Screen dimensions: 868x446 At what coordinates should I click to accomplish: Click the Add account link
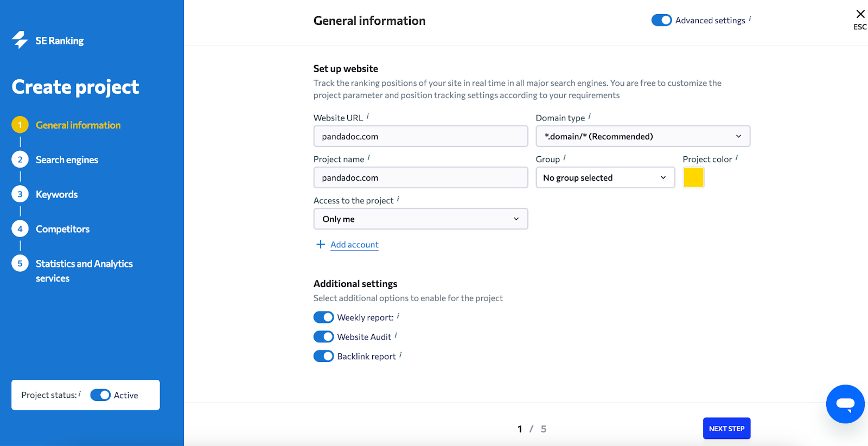coord(354,245)
